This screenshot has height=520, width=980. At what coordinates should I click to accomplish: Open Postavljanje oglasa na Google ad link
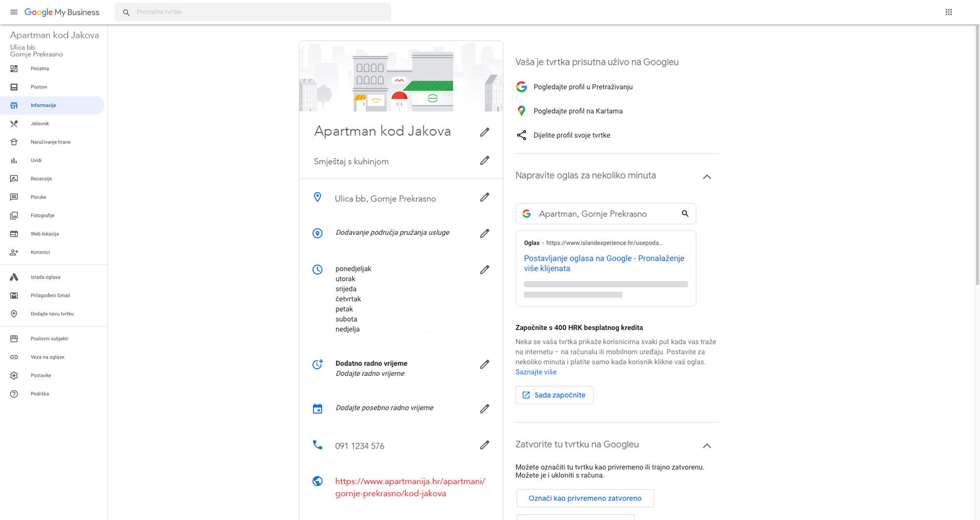[x=604, y=263]
